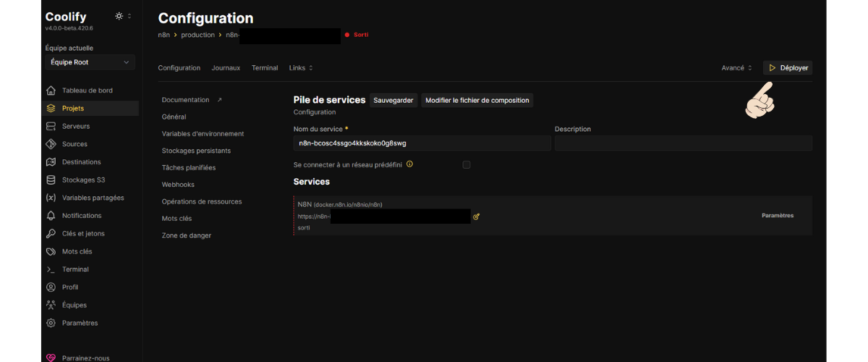Open the theme switcher sun icon

(119, 16)
